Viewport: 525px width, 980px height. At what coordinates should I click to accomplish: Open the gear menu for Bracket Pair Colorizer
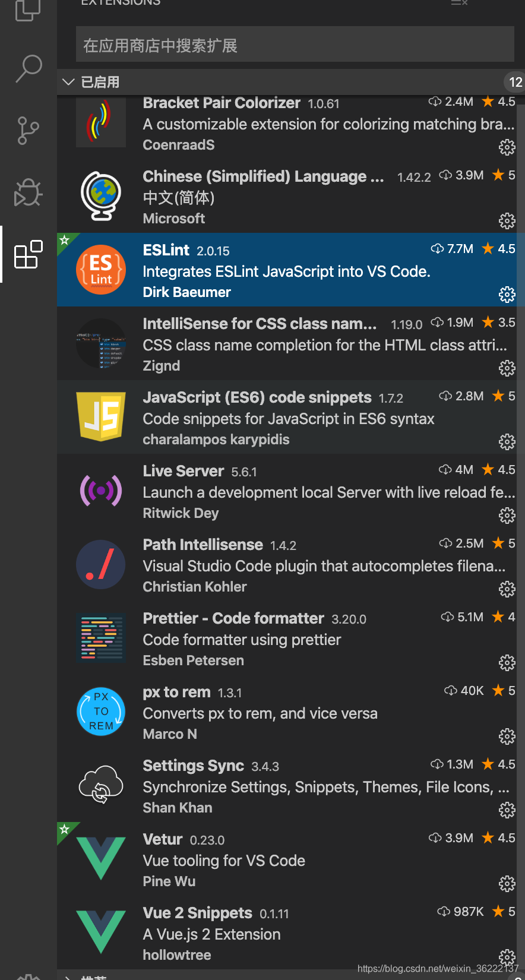[507, 147]
